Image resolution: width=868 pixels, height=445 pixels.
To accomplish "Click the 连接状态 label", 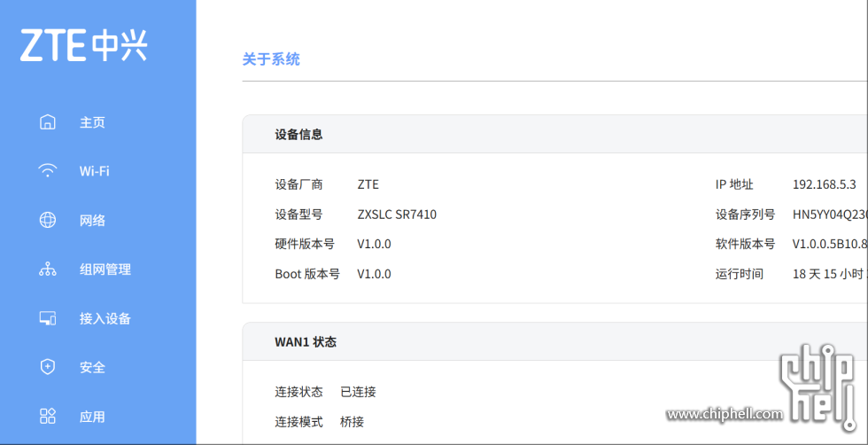I will tap(299, 393).
